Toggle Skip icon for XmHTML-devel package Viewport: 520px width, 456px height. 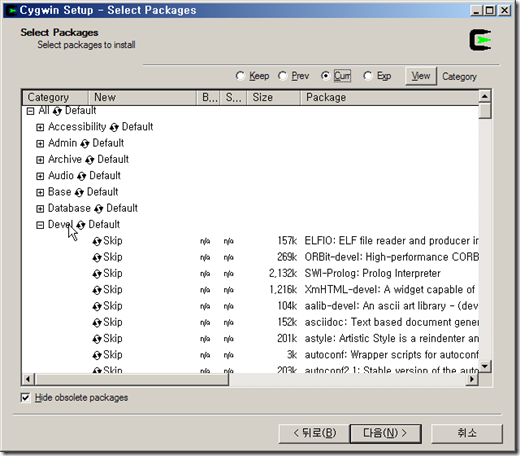pos(97,290)
